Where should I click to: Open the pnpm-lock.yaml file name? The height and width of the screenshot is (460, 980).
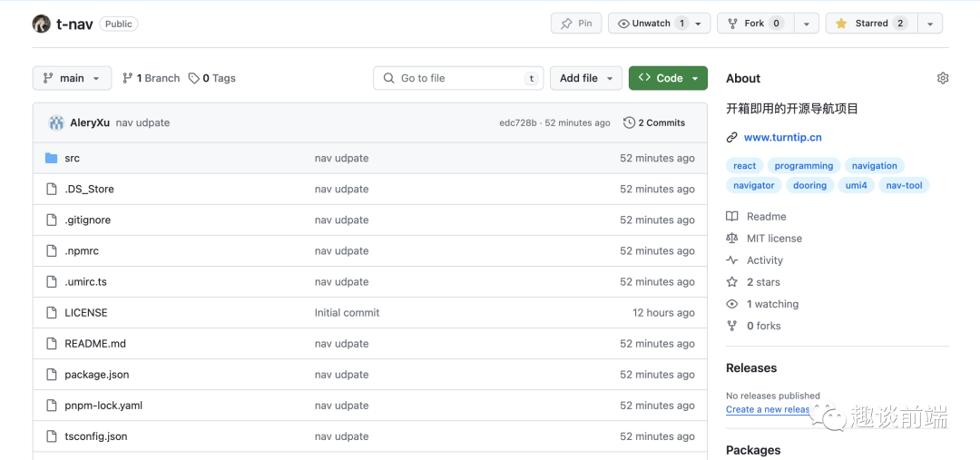point(103,406)
